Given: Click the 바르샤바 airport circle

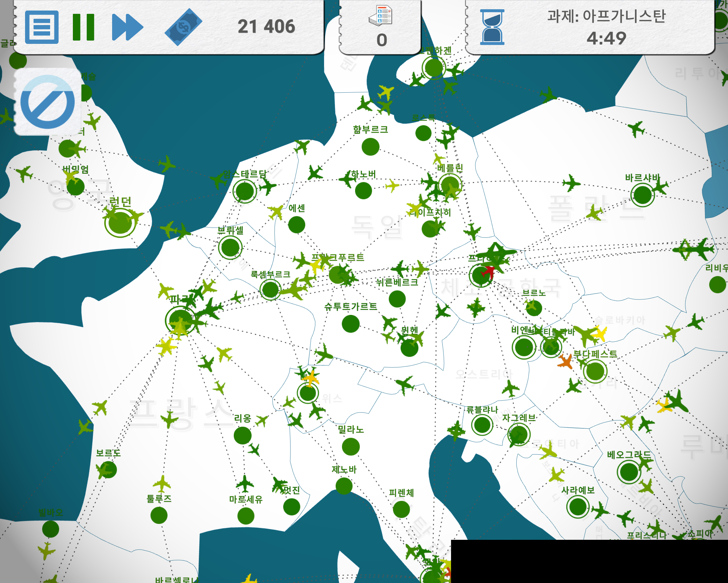Looking at the screenshot, I should [643, 195].
